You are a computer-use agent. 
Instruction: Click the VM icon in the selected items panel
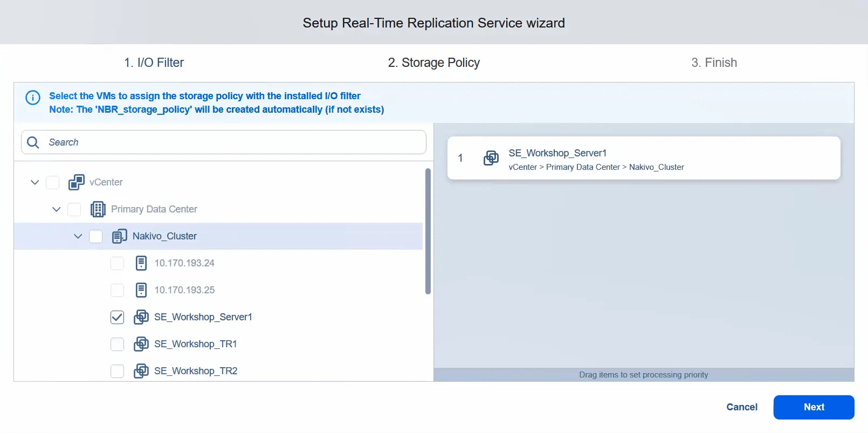[x=491, y=158]
